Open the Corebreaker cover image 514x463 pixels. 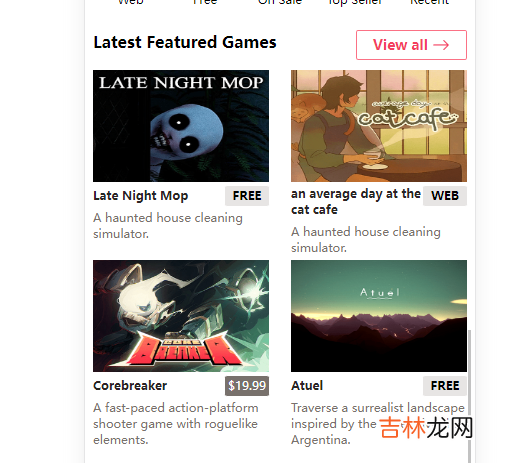(x=181, y=316)
